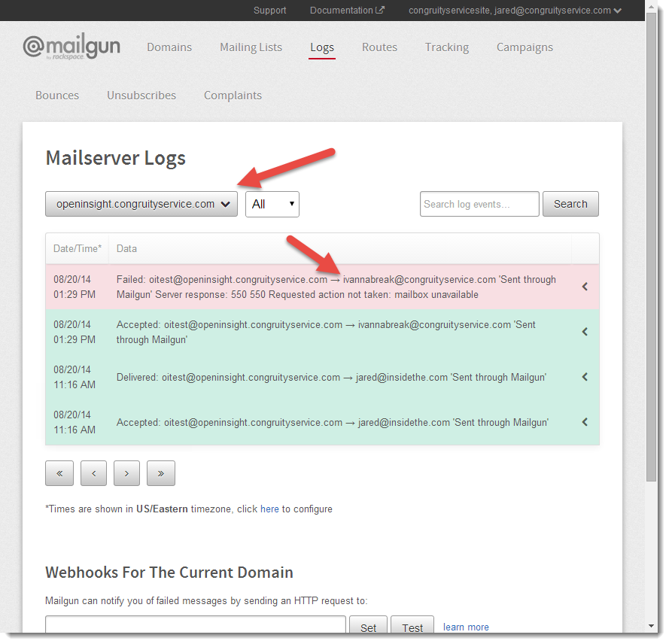Open the webhook learn more link
This screenshot has width=669, height=644.
[x=466, y=627]
